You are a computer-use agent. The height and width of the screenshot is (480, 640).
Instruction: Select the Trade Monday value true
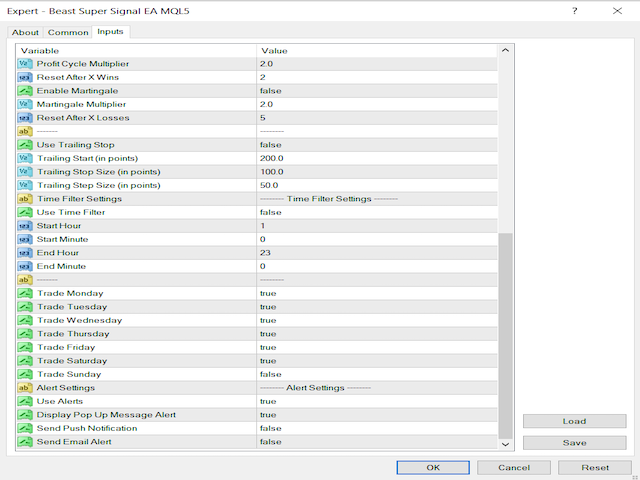click(x=268, y=293)
